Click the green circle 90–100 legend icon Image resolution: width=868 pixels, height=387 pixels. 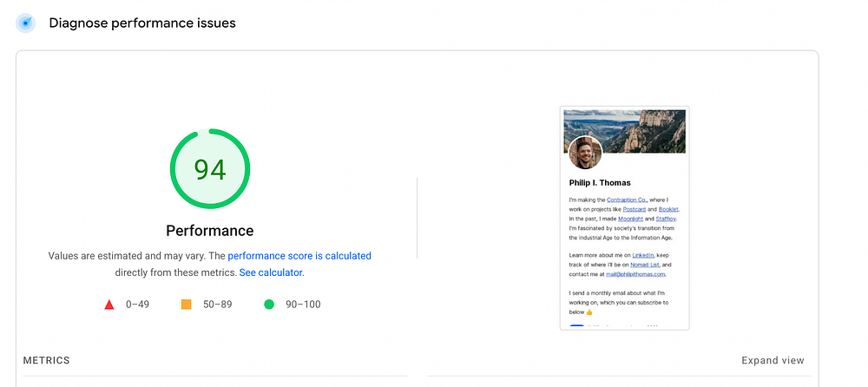tap(269, 305)
